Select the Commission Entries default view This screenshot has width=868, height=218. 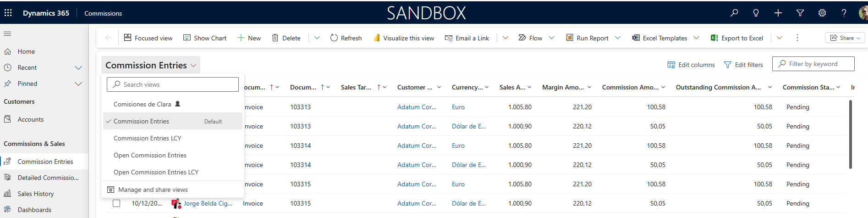(173, 121)
